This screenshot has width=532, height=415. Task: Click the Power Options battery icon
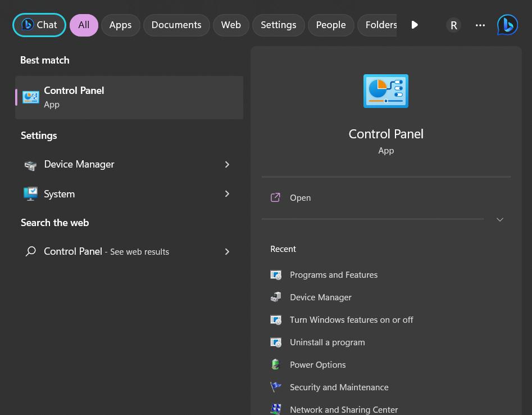[x=275, y=364]
